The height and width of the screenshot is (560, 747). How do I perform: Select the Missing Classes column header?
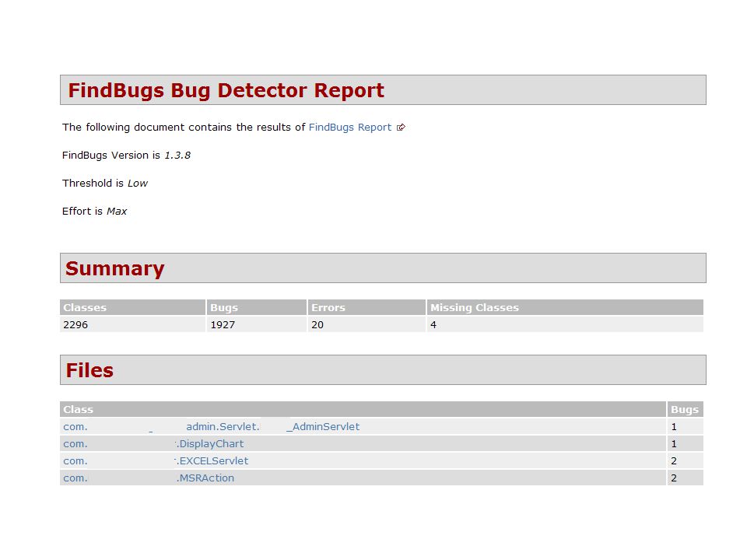[565, 308]
